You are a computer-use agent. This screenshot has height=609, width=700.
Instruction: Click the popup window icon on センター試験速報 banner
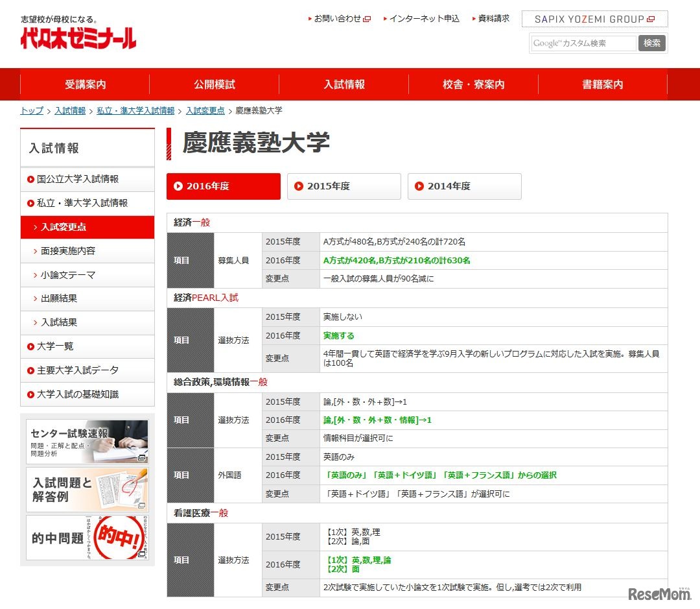[x=141, y=458]
